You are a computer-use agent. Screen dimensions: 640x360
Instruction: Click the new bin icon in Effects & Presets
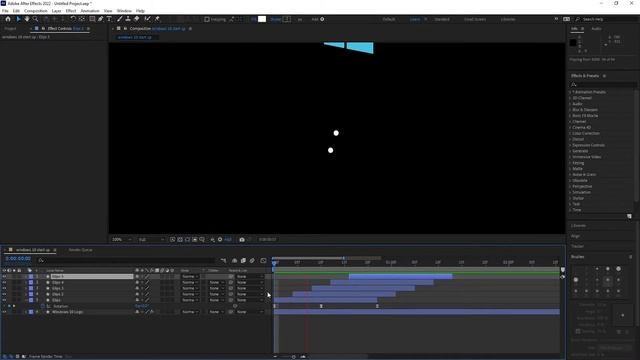[629, 216]
